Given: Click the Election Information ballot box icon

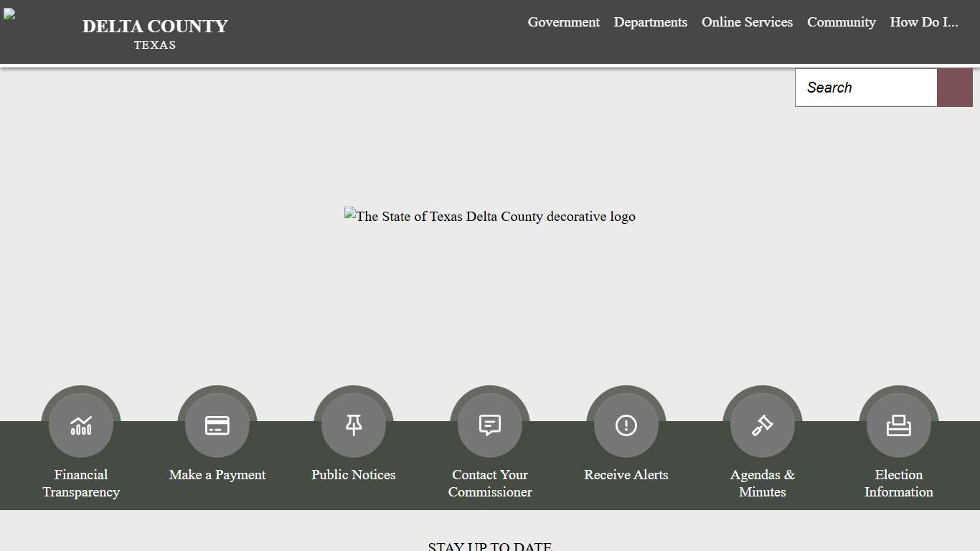Looking at the screenshot, I should point(898,423).
